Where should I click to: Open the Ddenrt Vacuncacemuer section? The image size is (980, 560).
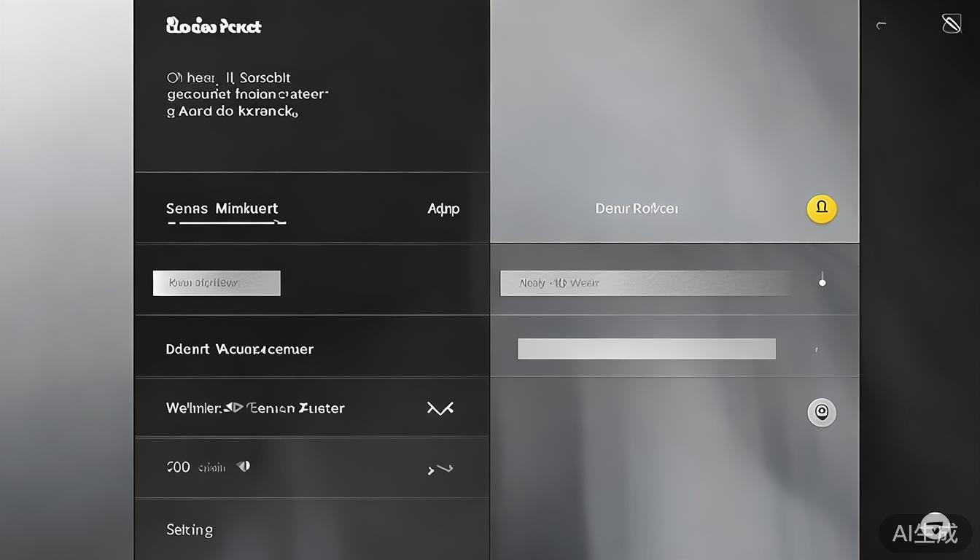[x=239, y=349]
